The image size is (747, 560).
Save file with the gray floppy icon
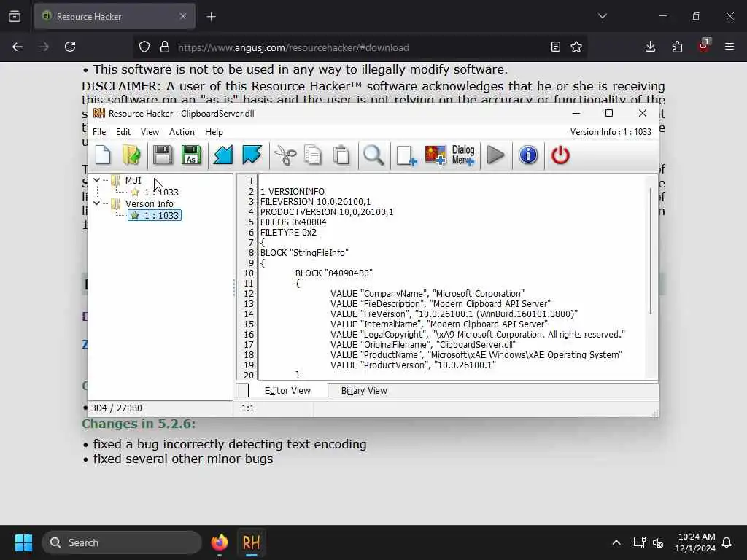(x=163, y=155)
